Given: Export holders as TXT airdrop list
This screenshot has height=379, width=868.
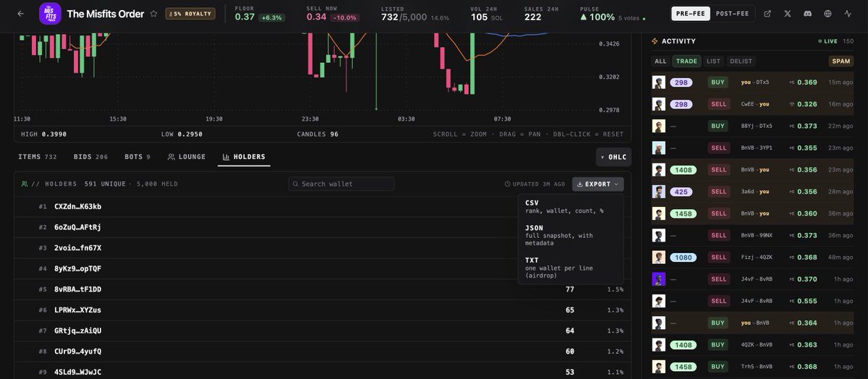Looking at the screenshot, I should point(570,267).
